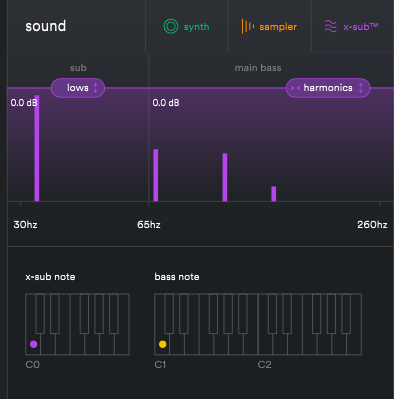Click the purple x-sub waves icon

pyautogui.click(x=331, y=26)
